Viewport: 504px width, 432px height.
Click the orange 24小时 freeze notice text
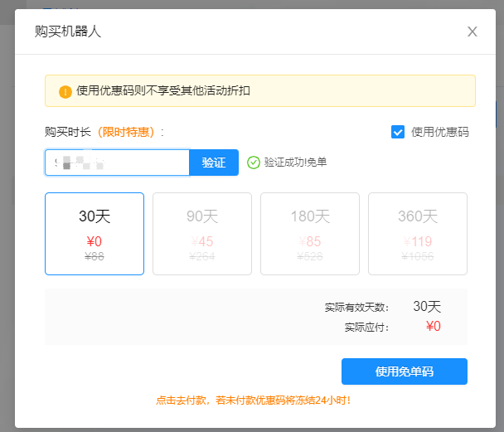point(254,400)
